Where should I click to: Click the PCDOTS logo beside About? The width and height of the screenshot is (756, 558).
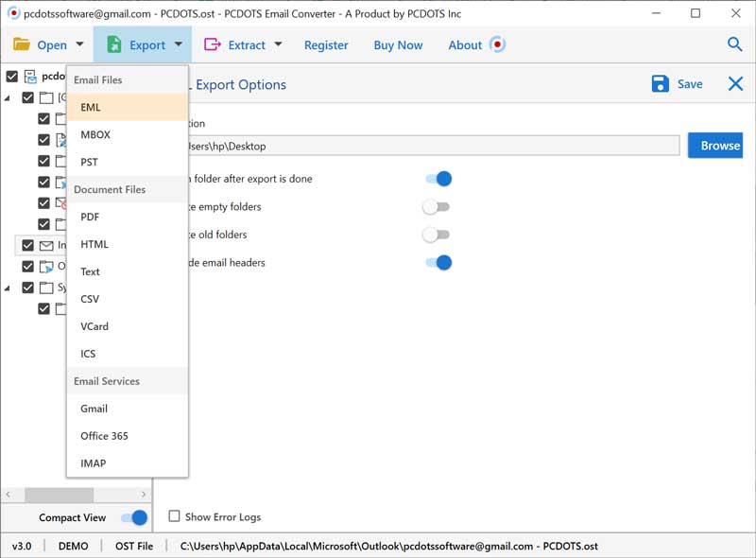[x=497, y=44]
